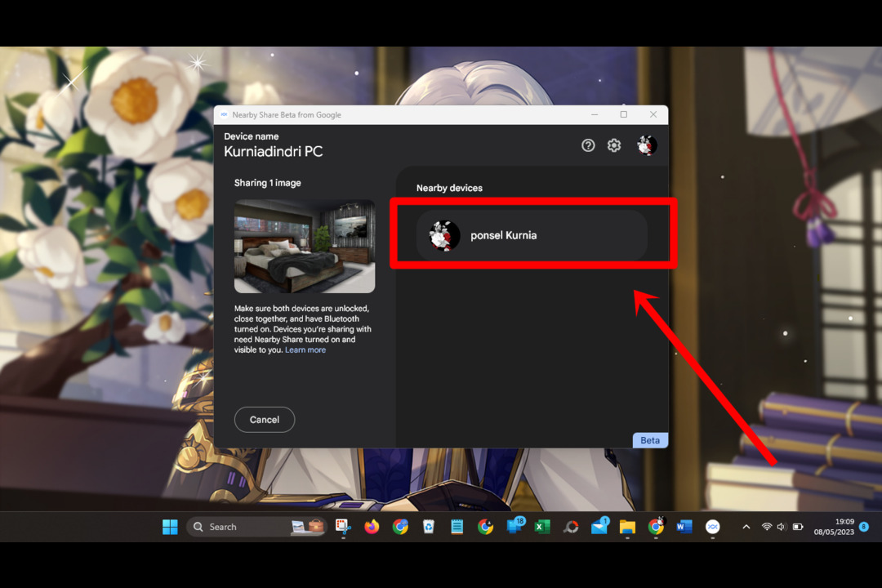Click Nearby Share icon on the taskbar
Screen dimensions: 882x588
coord(713,527)
